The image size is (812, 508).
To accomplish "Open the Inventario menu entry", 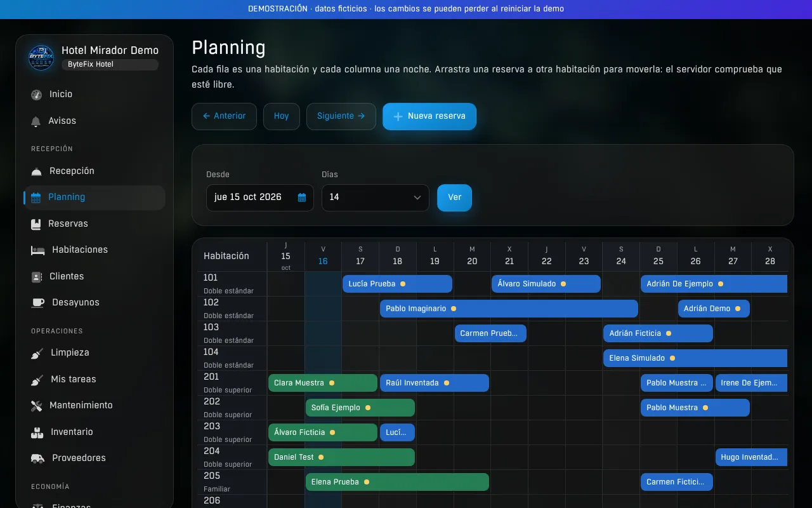I will click(95, 432).
